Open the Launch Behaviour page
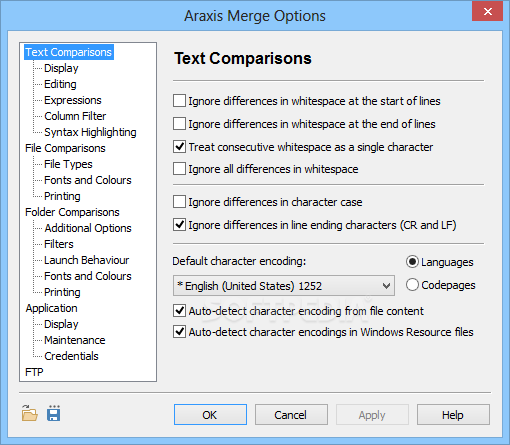510x445 pixels. click(x=87, y=260)
